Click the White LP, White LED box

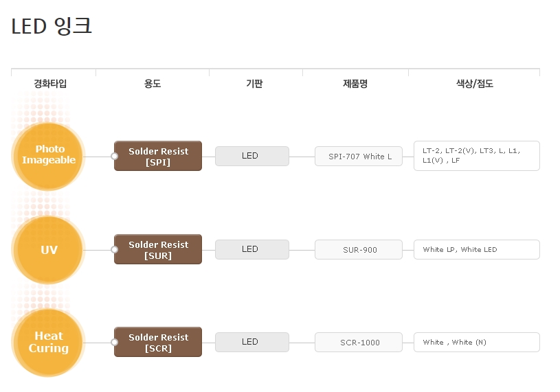(x=476, y=250)
